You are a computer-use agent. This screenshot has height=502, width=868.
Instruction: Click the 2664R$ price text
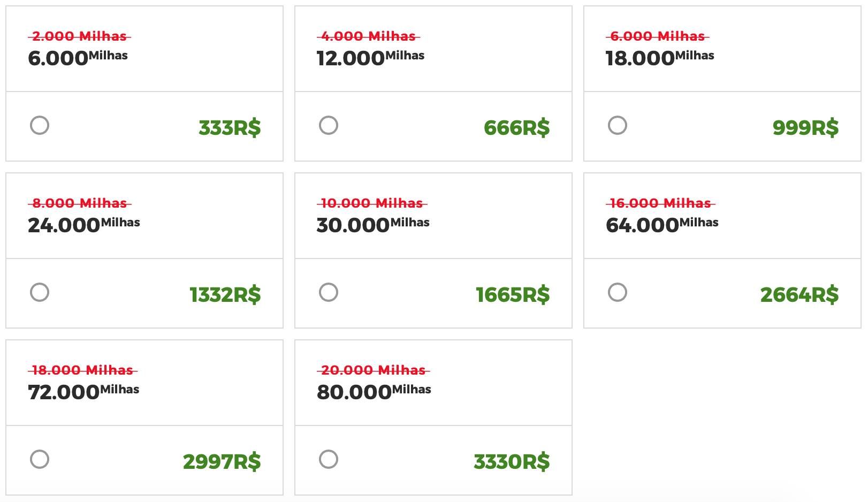[x=800, y=295]
